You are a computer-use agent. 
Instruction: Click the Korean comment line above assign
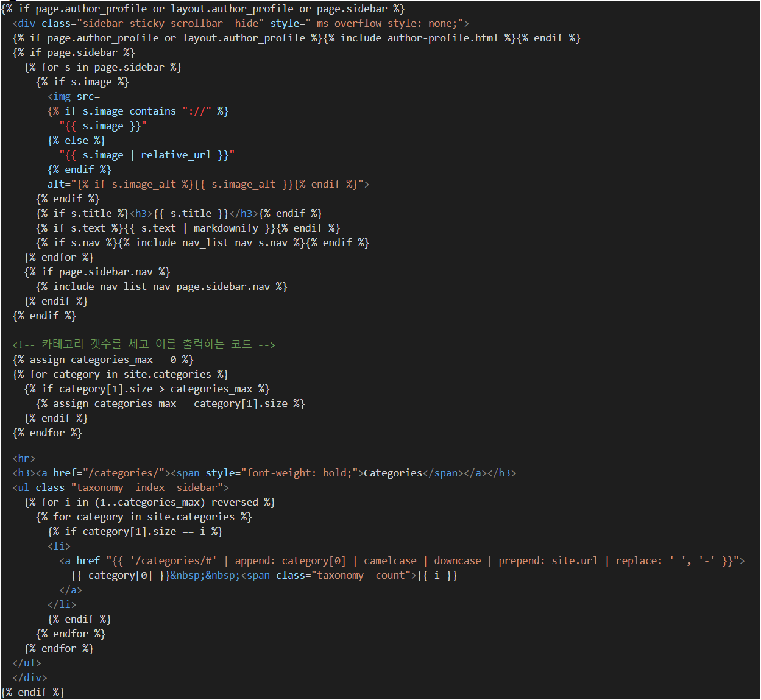(x=143, y=345)
